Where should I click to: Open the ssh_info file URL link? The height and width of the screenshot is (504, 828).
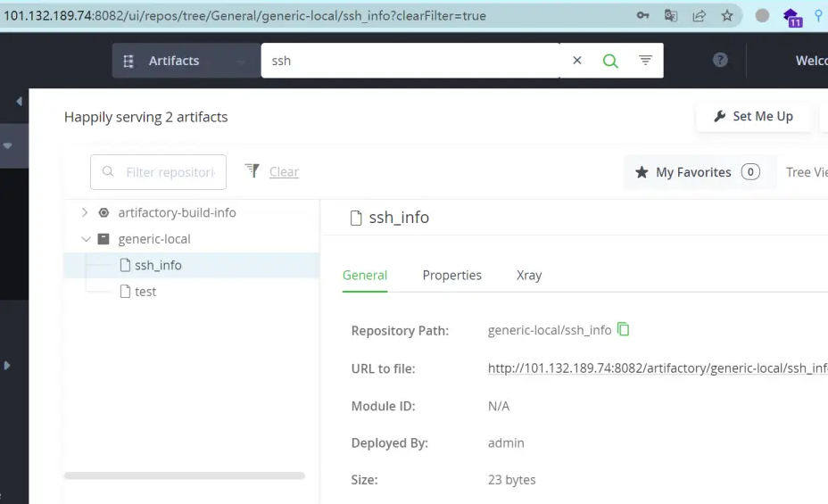[658, 368]
